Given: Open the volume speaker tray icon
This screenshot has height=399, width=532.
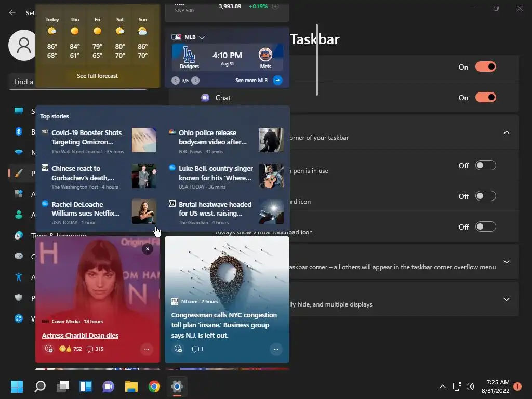Looking at the screenshot, I should point(470,387).
